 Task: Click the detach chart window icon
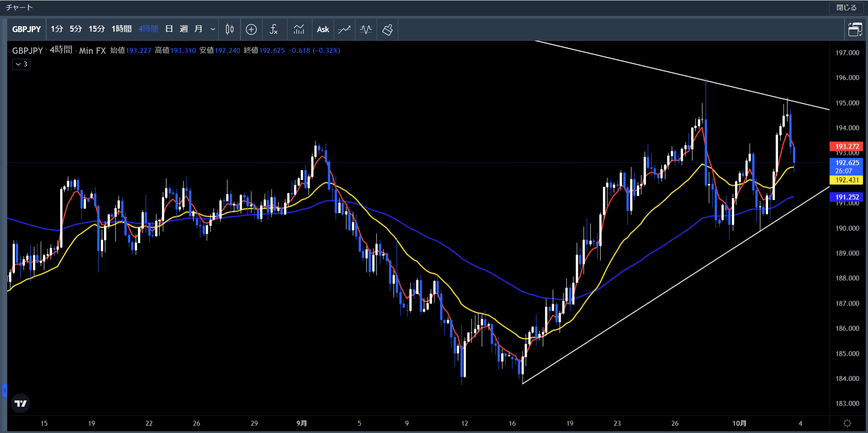click(855, 29)
